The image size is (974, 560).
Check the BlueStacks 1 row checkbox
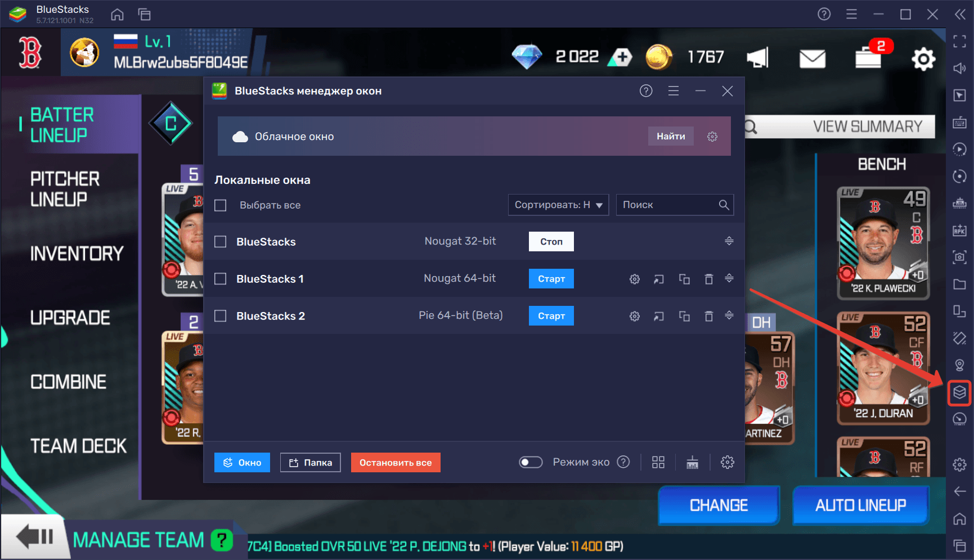pos(221,279)
